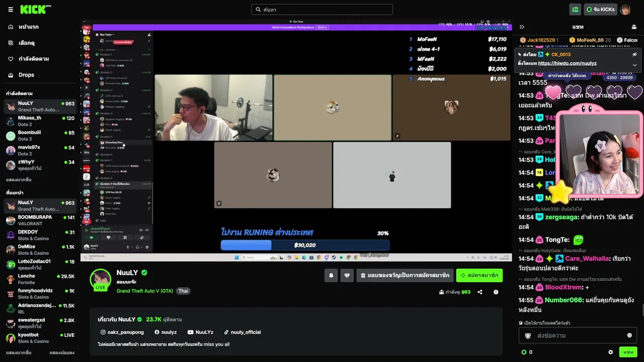Toggle the bell notifications for NuuLY
The height and width of the screenshot is (362, 644).
pyautogui.click(x=331, y=276)
